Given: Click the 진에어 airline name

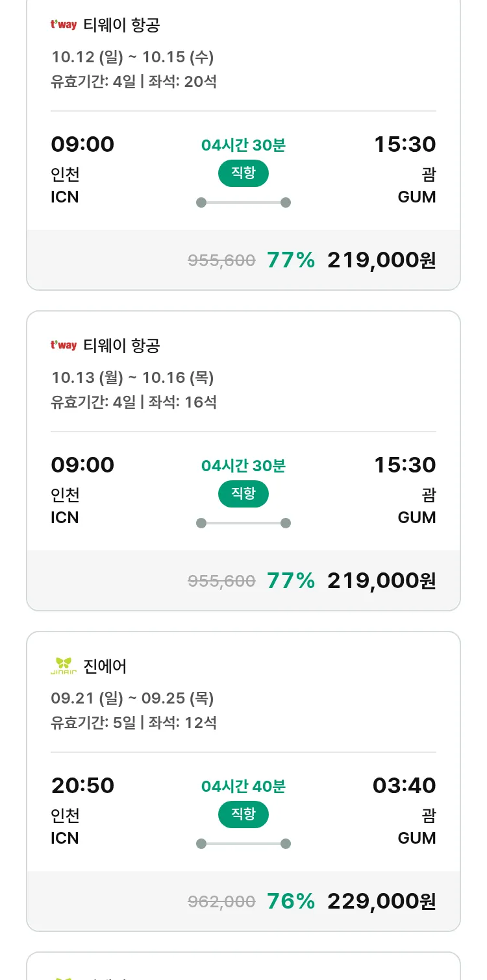Looking at the screenshot, I should 105,666.
